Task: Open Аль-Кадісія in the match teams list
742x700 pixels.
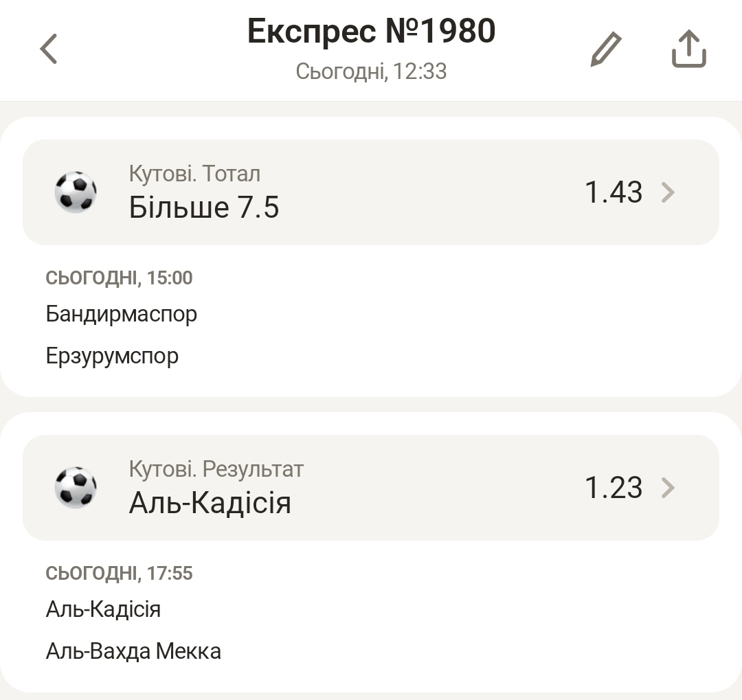Action: [103, 609]
